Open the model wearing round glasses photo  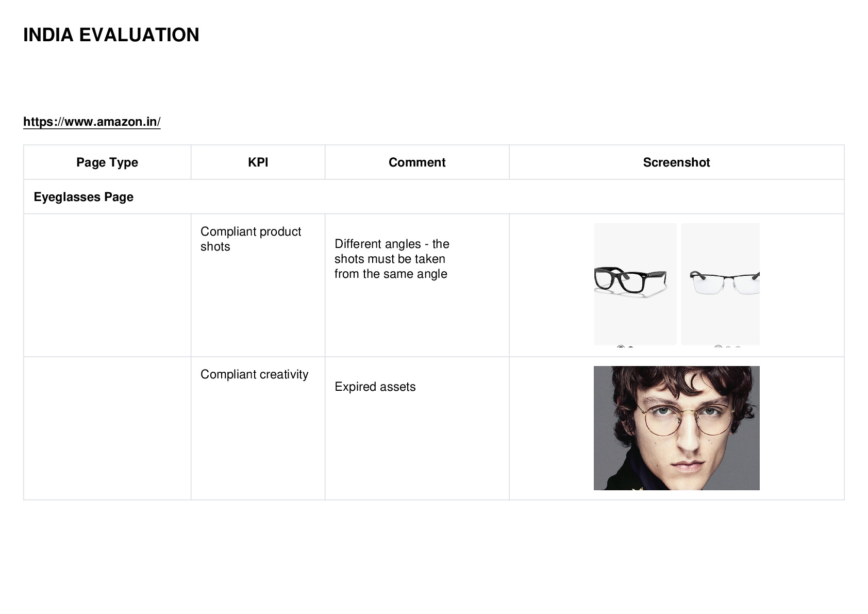[676, 428]
